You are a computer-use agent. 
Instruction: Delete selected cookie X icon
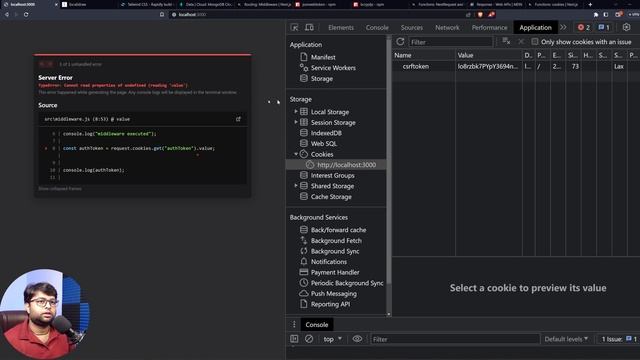[x=521, y=41]
